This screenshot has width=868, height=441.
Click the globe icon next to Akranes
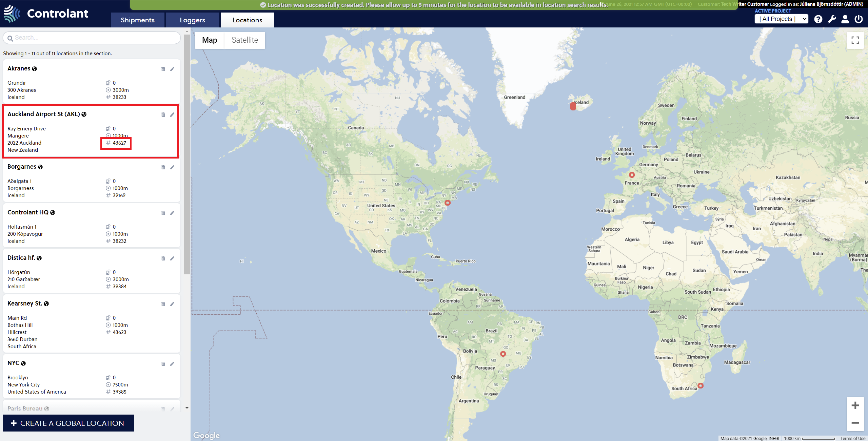(x=34, y=69)
